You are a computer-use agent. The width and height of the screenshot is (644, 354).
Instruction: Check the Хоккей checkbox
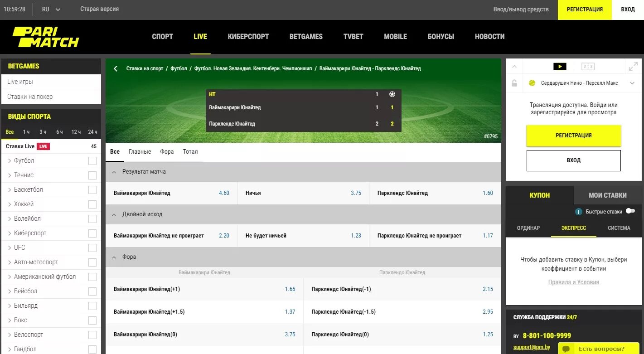tap(92, 204)
